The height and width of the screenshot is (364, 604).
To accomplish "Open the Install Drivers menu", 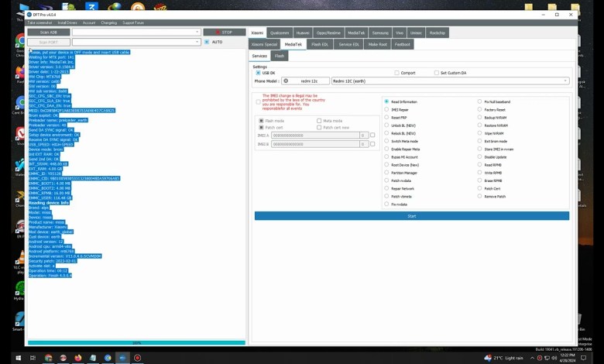I will point(67,22).
